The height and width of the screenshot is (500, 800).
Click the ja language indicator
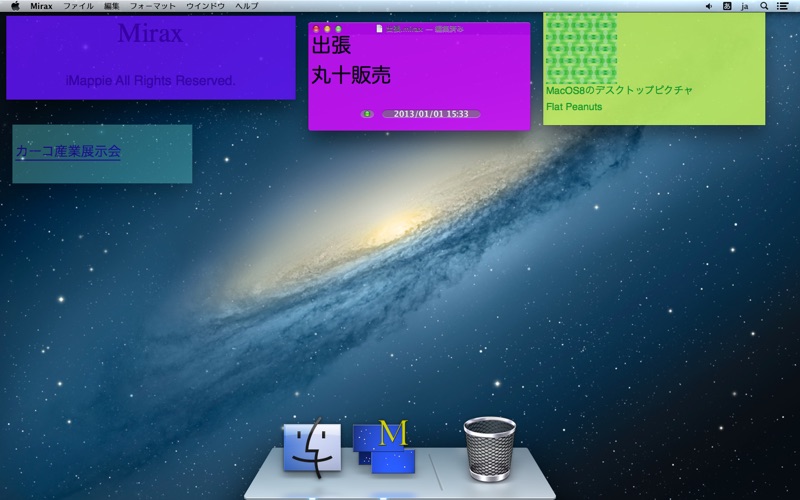pos(744,7)
